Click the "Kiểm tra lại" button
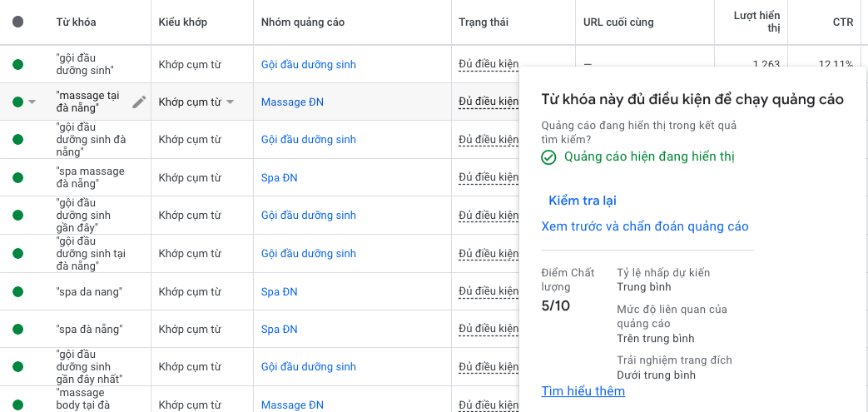 point(583,201)
